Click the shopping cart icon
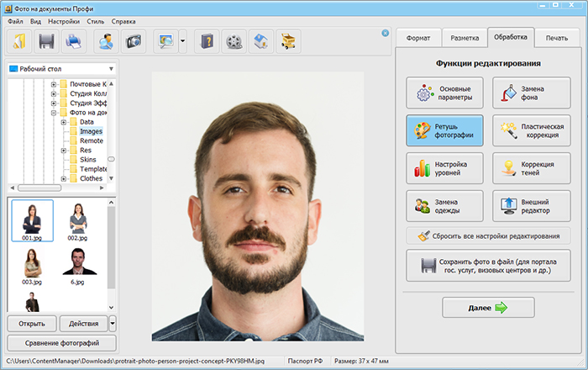The width and height of the screenshot is (588, 370). [288, 41]
